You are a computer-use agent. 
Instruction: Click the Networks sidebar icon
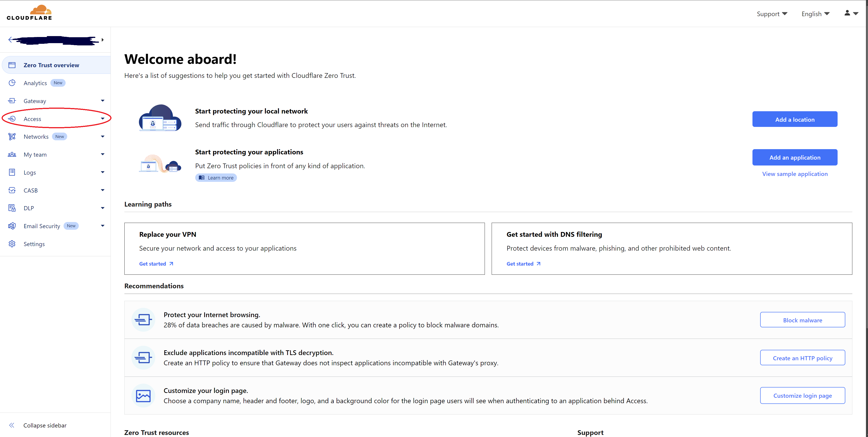[12, 136]
